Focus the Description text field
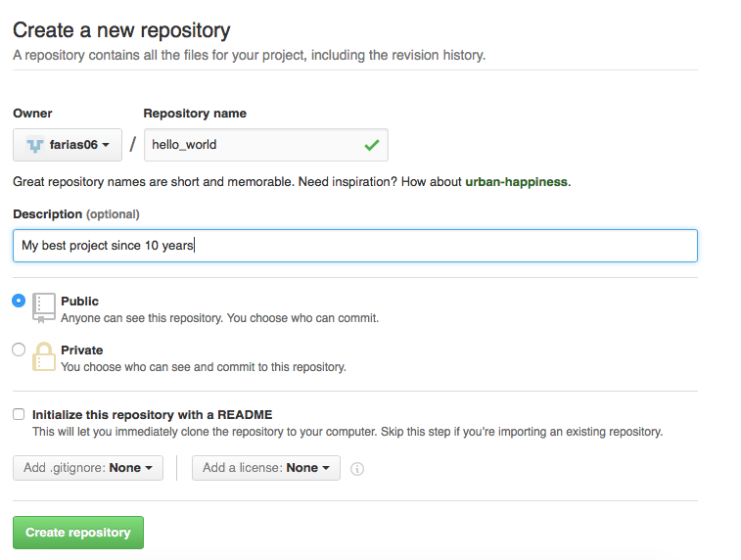The image size is (741, 560). pyautogui.click(x=354, y=246)
